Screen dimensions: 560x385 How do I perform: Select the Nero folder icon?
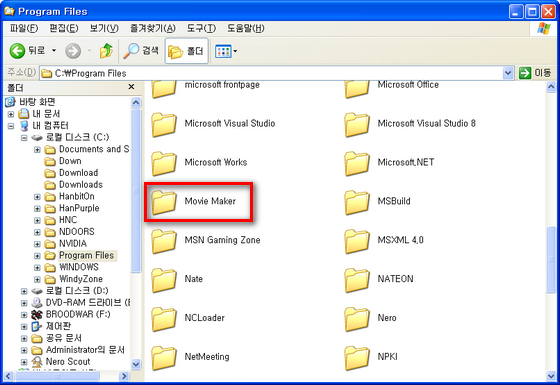tap(357, 319)
